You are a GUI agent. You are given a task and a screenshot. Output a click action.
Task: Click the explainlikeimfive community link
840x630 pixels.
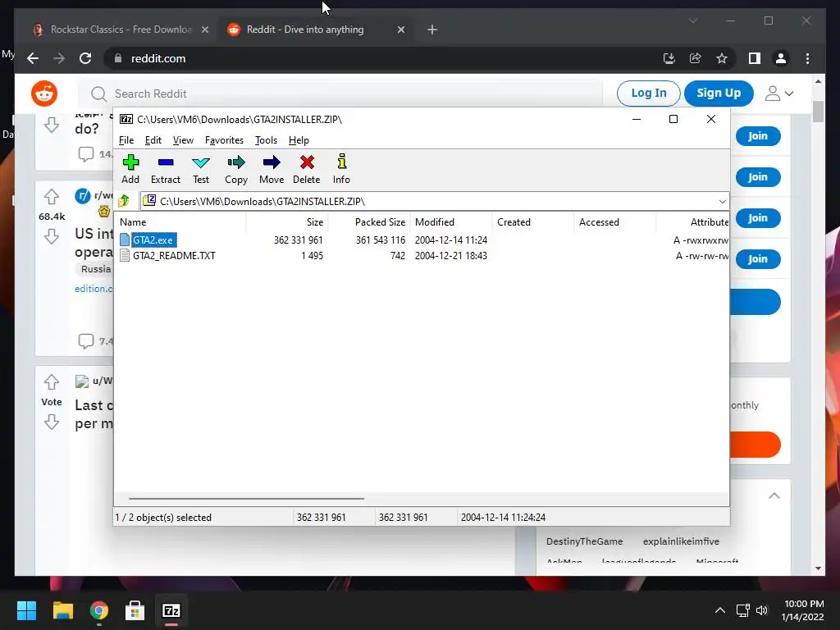tap(681, 541)
